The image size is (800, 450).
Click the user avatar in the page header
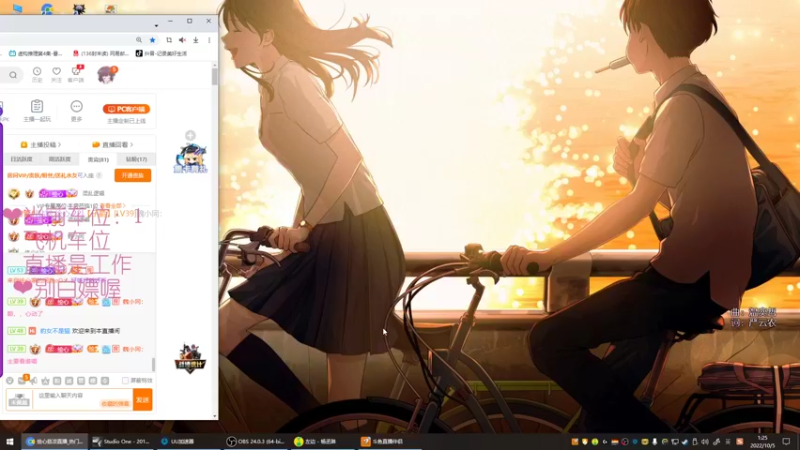pos(107,74)
